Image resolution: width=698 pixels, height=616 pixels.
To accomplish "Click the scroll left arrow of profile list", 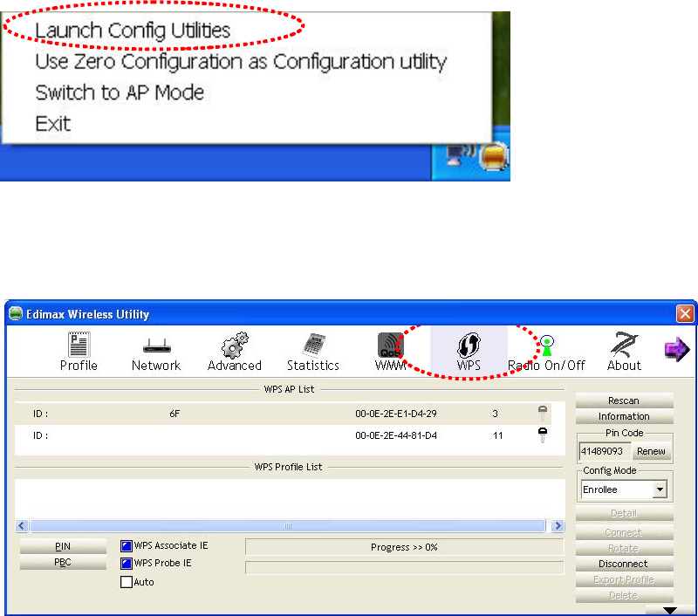I will click(22, 525).
